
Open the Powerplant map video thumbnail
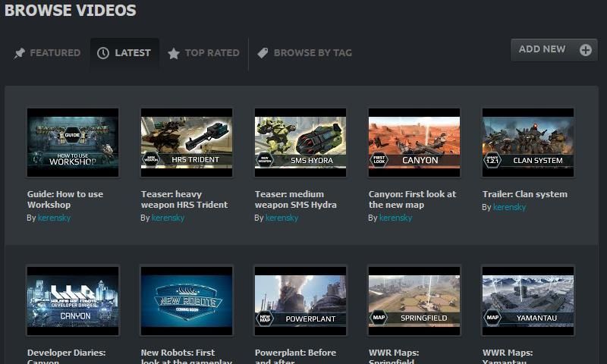300,300
